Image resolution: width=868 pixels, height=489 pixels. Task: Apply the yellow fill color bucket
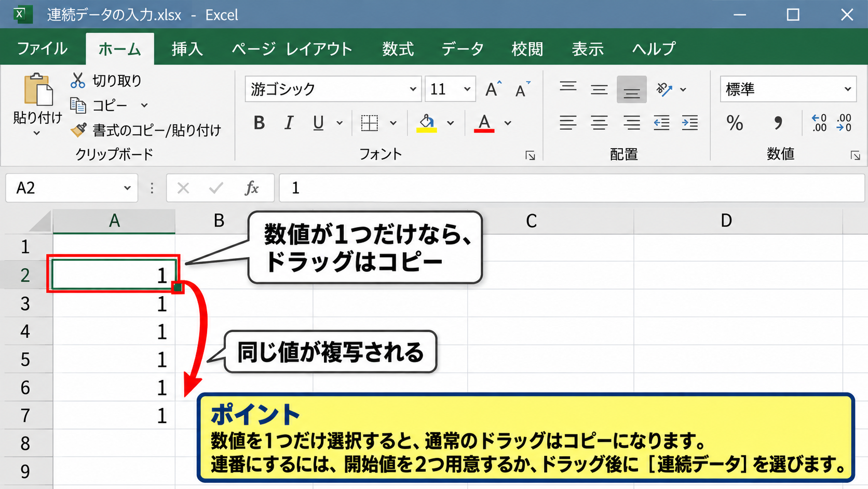coord(427,123)
